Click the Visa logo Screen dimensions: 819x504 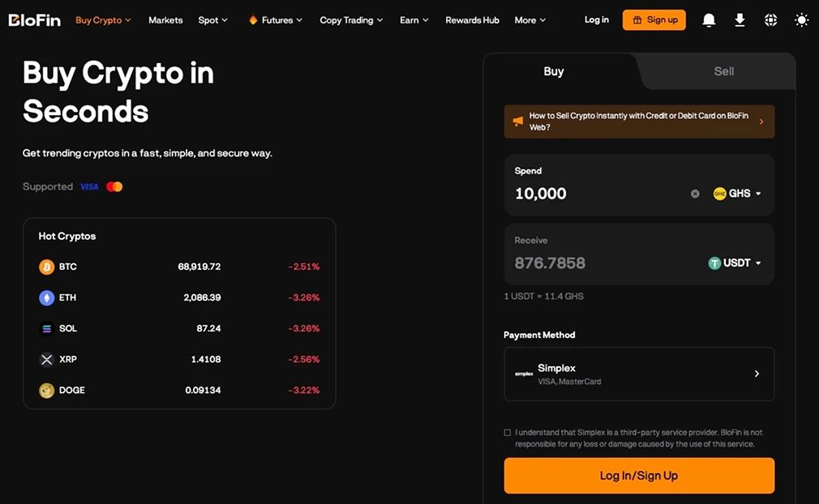tap(89, 187)
